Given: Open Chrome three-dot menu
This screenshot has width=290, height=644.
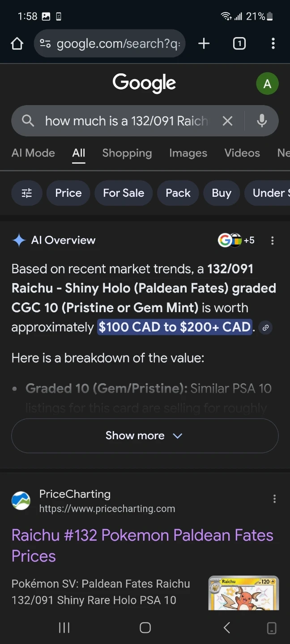Looking at the screenshot, I should [x=273, y=43].
